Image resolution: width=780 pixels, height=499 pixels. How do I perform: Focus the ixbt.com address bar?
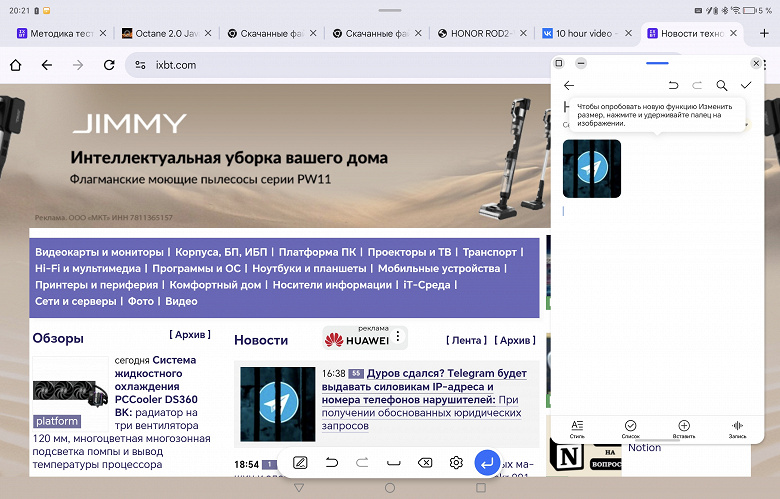pyautogui.click(x=338, y=65)
